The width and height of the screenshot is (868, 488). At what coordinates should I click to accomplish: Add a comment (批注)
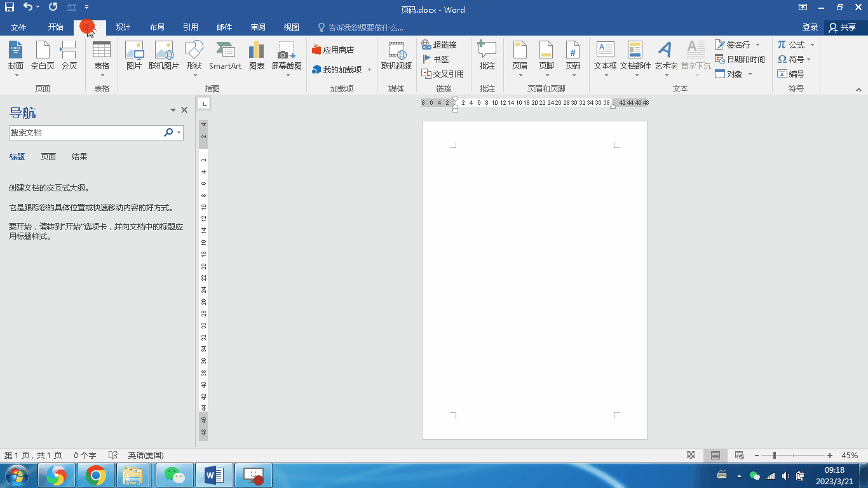coord(487,56)
